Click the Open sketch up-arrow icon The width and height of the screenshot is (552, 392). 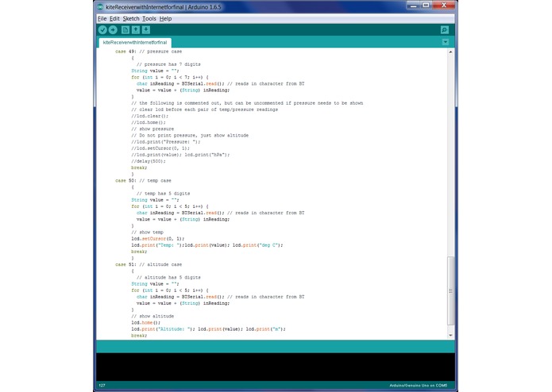[136, 30]
